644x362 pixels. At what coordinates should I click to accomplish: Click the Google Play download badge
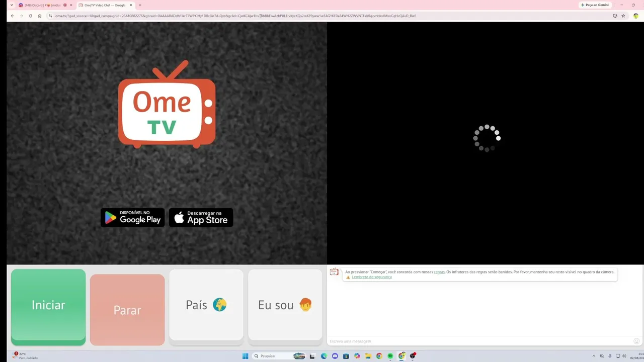pos(133,218)
